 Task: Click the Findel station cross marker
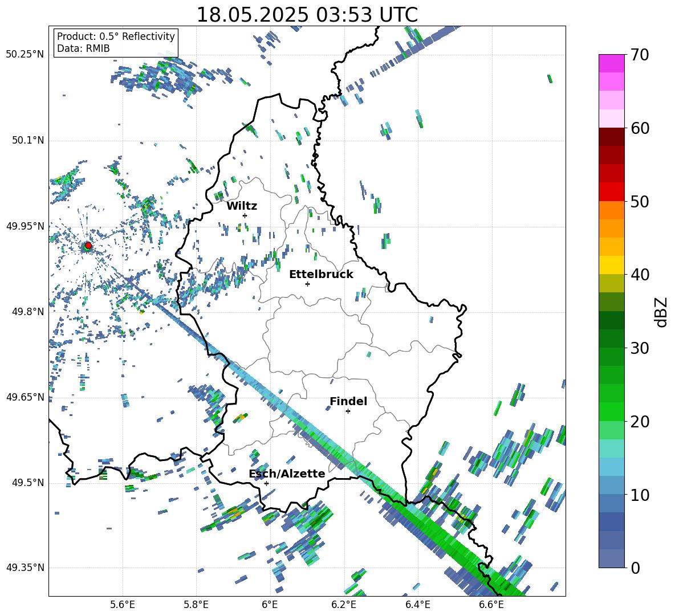point(348,411)
